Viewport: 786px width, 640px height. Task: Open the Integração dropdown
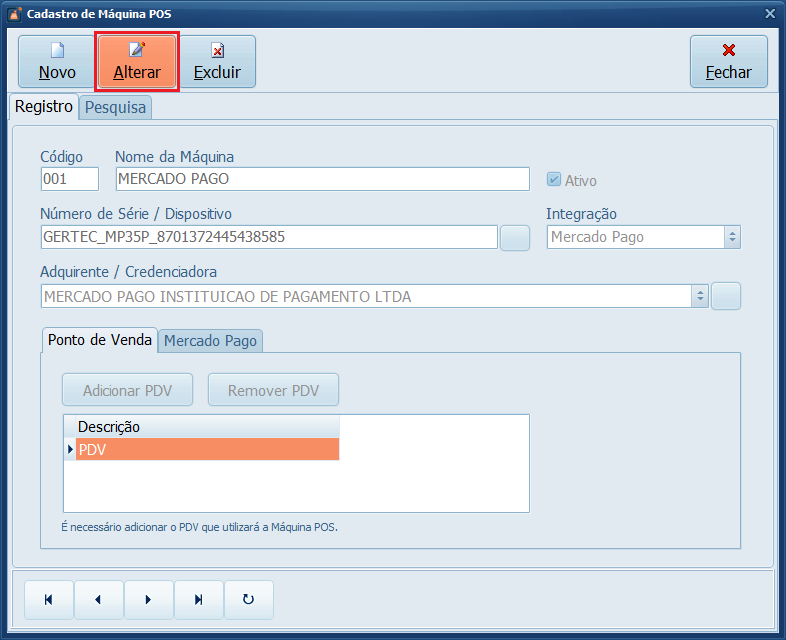pos(732,237)
